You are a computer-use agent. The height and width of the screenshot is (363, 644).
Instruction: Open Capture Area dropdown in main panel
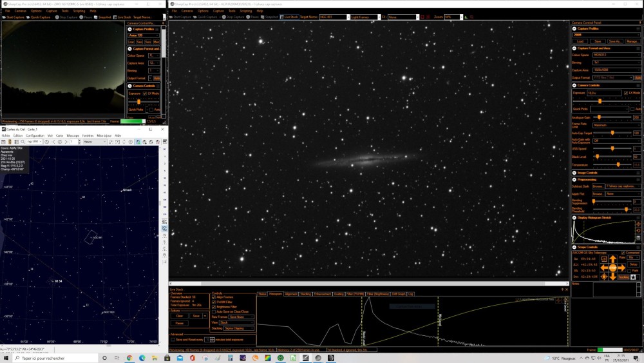coord(616,70)
